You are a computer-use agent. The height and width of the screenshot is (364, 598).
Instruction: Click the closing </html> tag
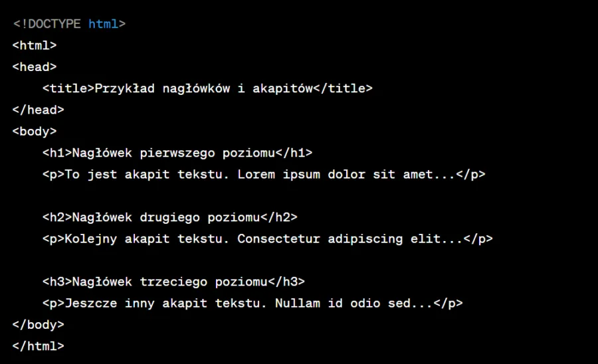tap(39, 346)
